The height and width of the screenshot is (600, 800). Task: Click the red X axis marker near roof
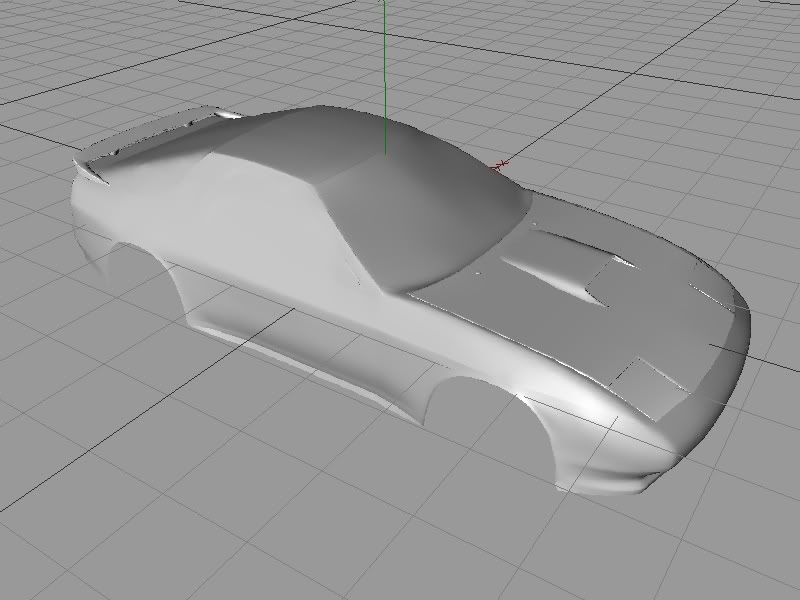tap(500, 165)
